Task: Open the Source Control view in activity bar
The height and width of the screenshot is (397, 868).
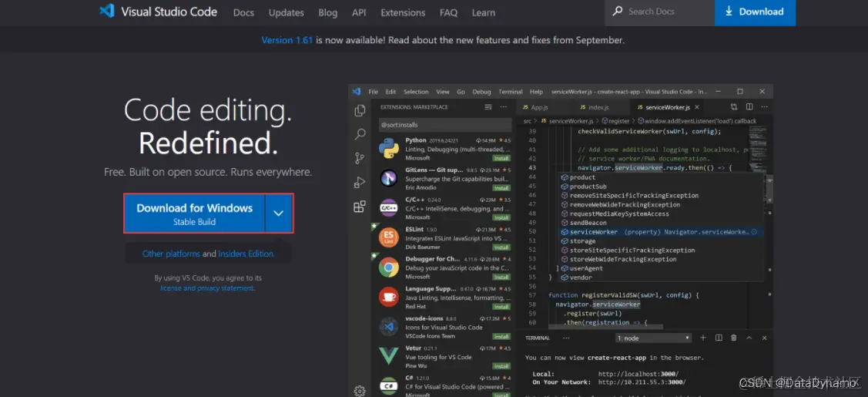Action: click(360, 158)
